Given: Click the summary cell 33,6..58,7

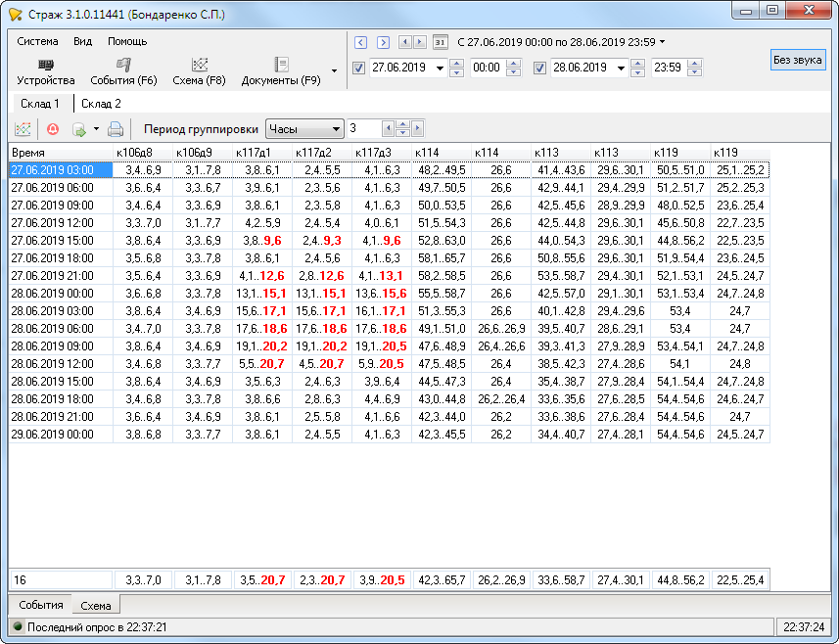Looking at the screenshot, I should pyautogui.click(x=561, y=579).
